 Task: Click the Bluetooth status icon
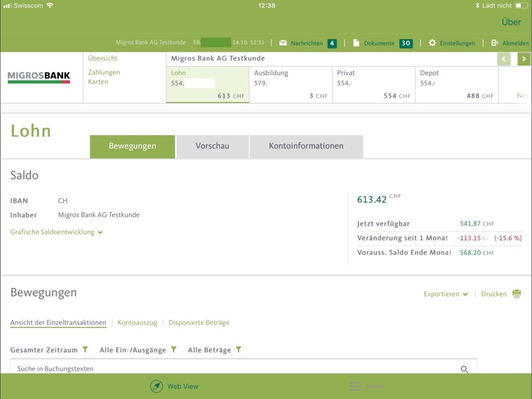(x=477, y=6)
